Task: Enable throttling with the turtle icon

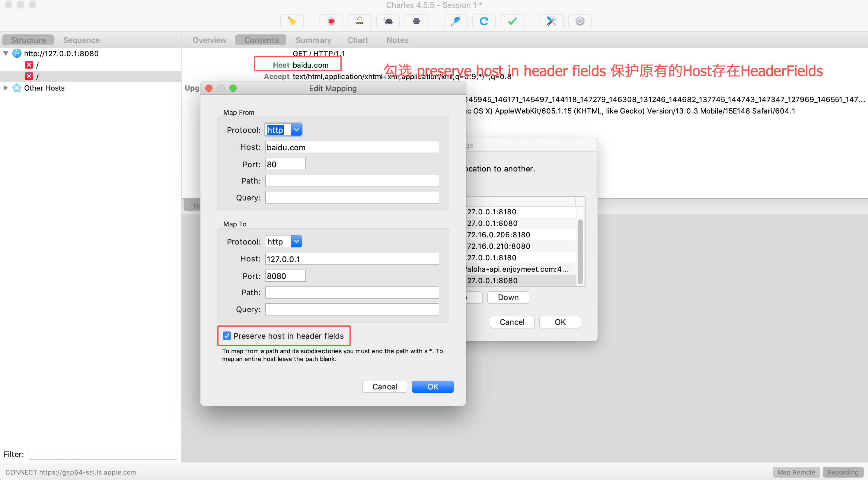Action: click(388, 21)
